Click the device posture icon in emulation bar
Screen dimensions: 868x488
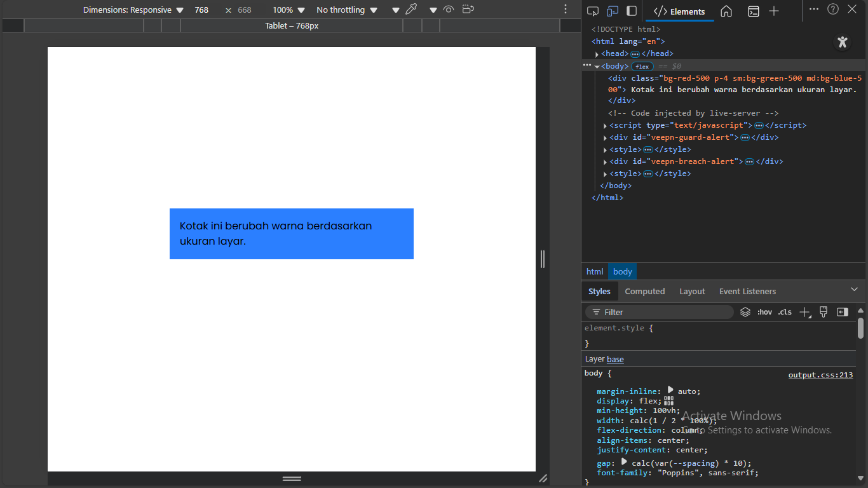[468, 10]
